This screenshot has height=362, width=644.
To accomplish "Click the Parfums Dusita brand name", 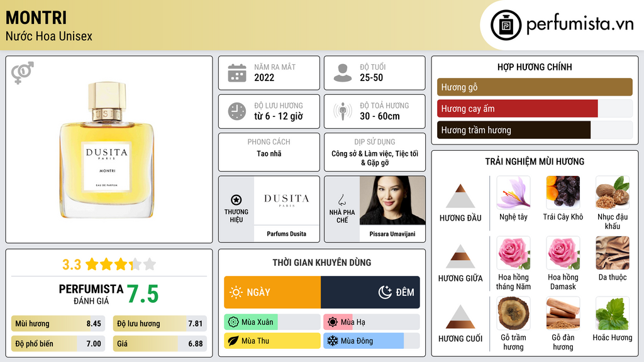I will pyautogui.click(x=286, y=234).
